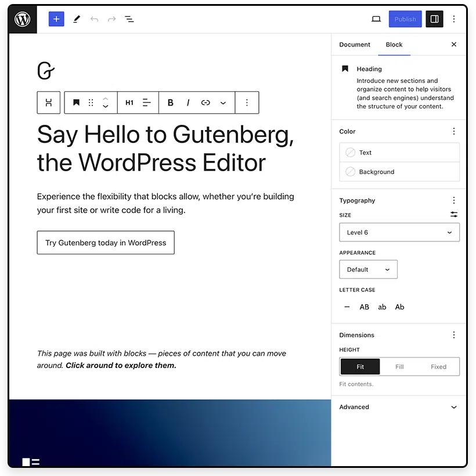Click the media and text icon on gradient
Image resolution: width=476 pixels, height=476 pixels.
[x=31, y=462]
